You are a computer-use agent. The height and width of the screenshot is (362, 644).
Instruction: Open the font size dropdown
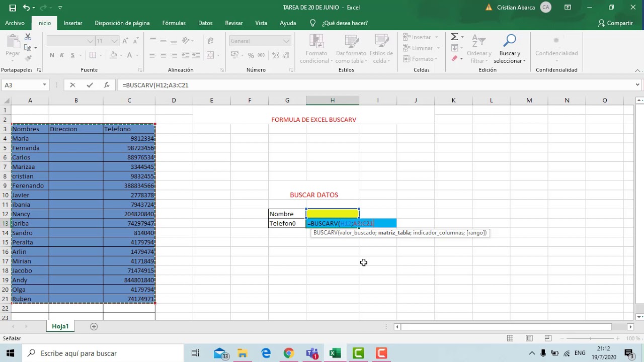(x=115, y=41)
